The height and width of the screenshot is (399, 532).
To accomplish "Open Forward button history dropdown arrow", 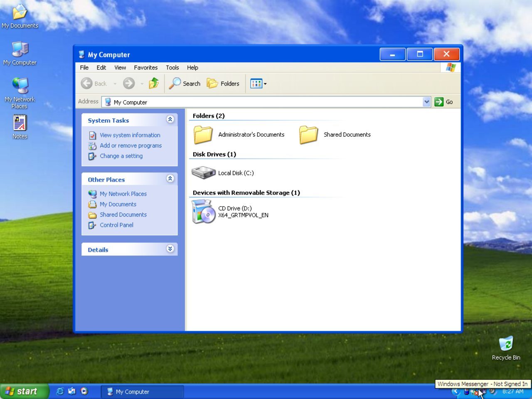I will coord(142,84).
